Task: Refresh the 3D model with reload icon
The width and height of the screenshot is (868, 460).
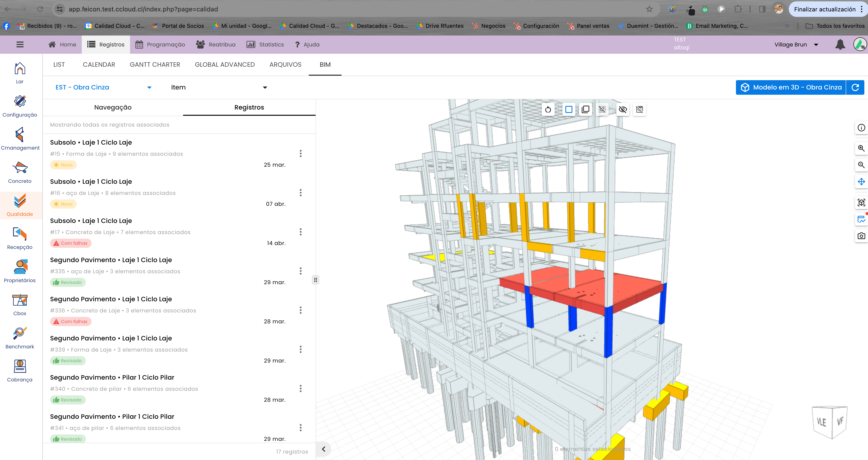Action: [855, 87]
